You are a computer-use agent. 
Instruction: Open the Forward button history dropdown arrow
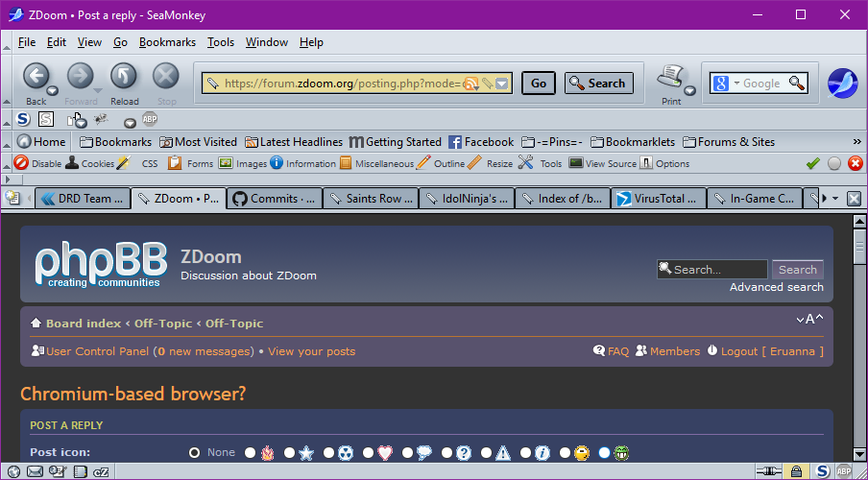coord(97,91)
